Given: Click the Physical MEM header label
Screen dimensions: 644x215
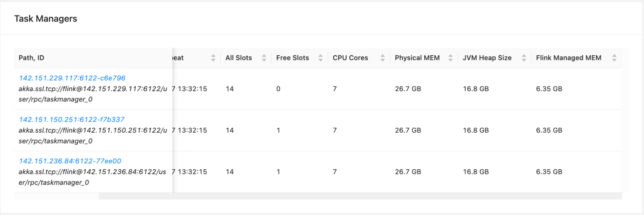Looking at the screenshot, I should pyautogui.click(x=417, y=58).
